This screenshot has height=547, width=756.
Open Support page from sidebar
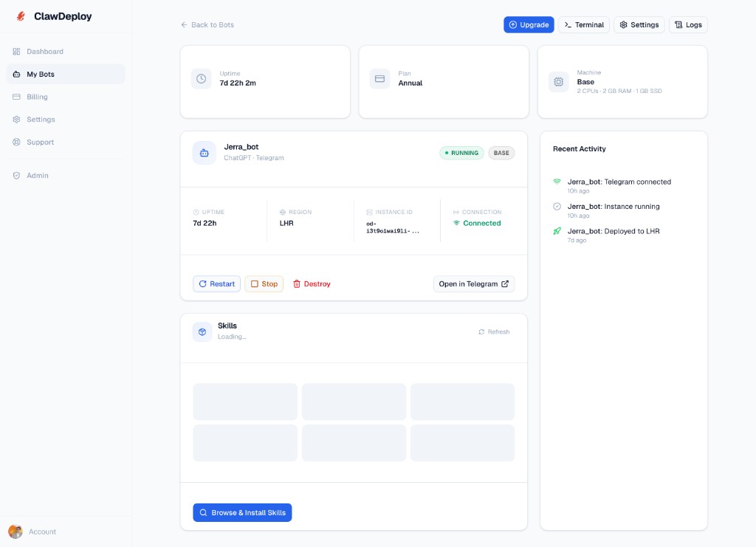[40, 142]
